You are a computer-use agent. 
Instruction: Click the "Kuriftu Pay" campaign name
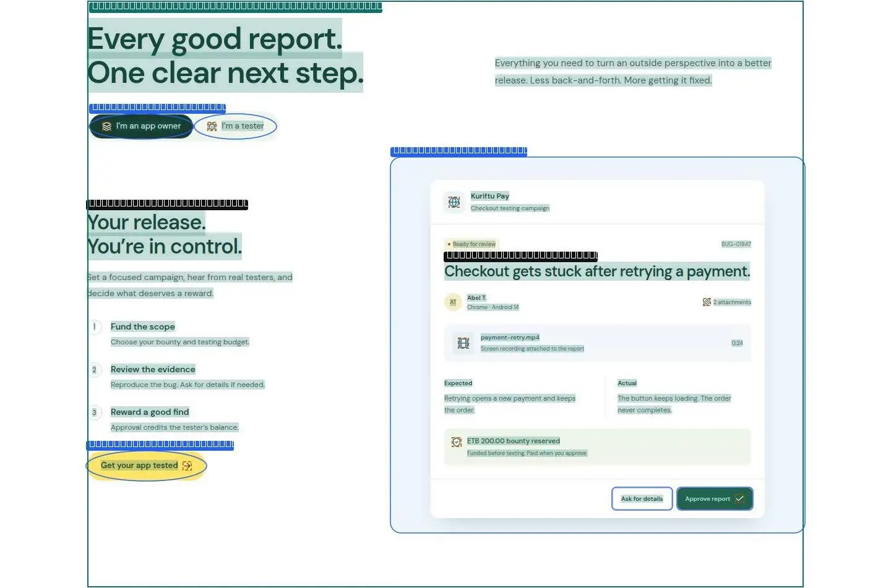[489, 196]
